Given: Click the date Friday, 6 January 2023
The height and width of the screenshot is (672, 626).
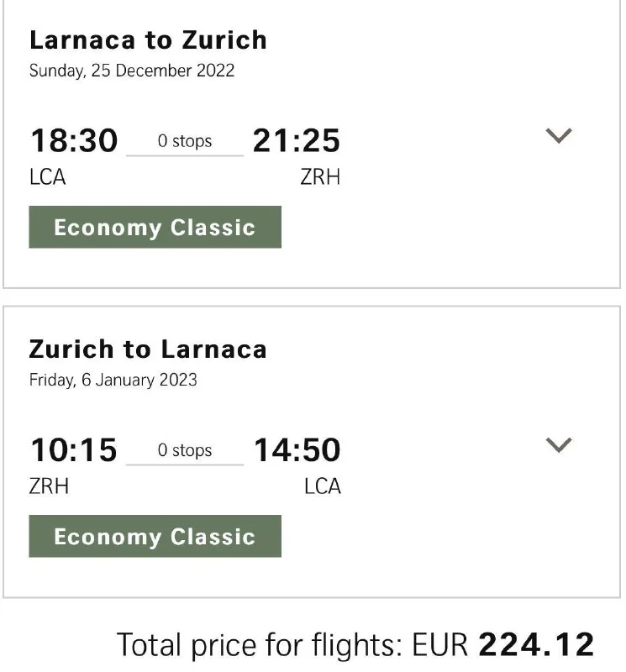Looking at the screenshot, I should (113, 380).
